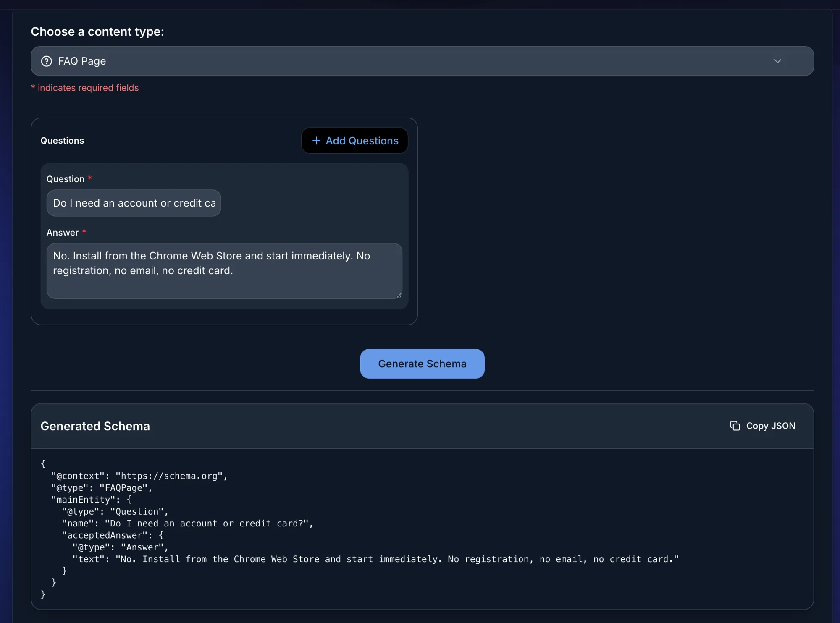
Task: Click the Generate Schema button
Action: click(x=422, y=364)
